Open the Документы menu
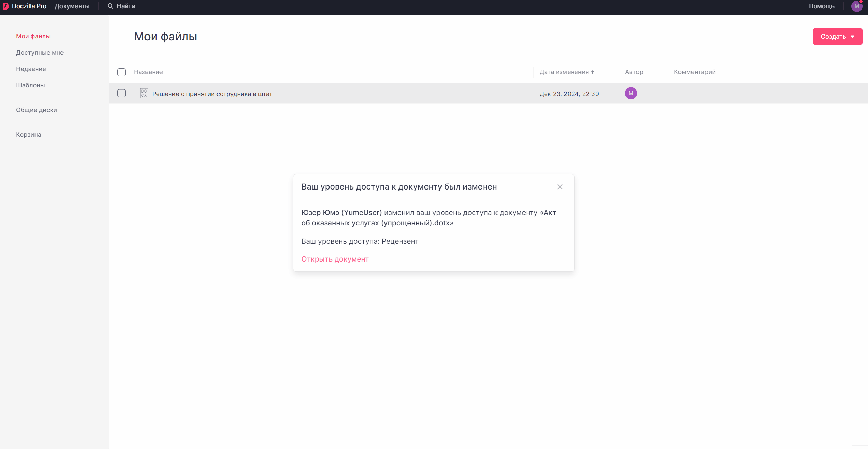The height and width of the screenshot is (449, 868). pos(72,6)
